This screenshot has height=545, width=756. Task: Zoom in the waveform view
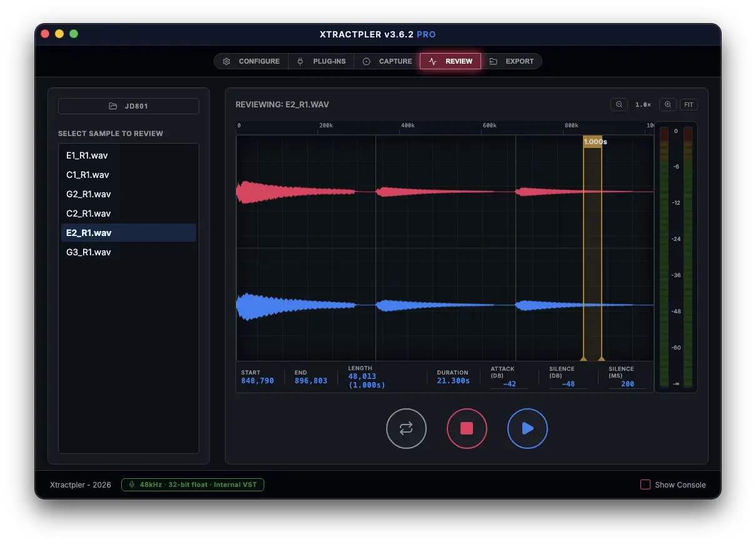[668, 105]
